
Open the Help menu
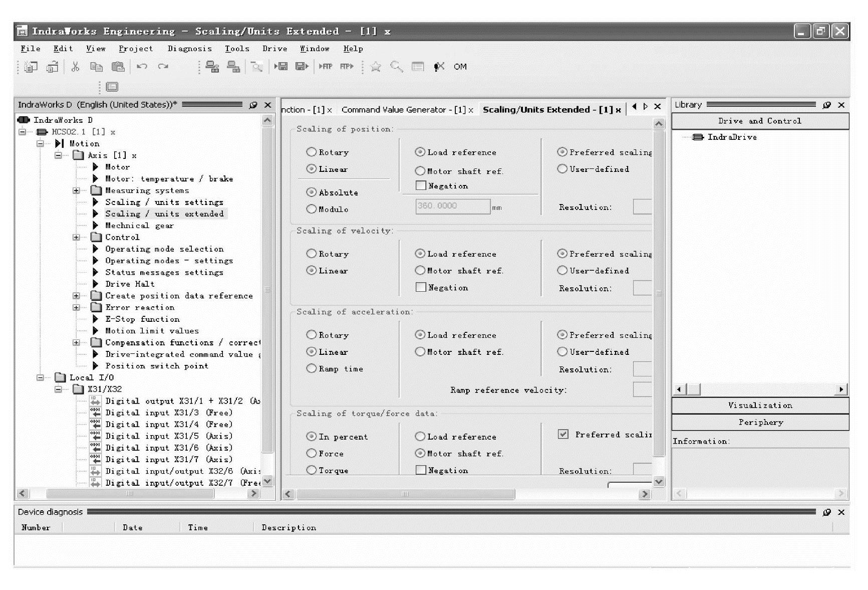pos(353,49)
